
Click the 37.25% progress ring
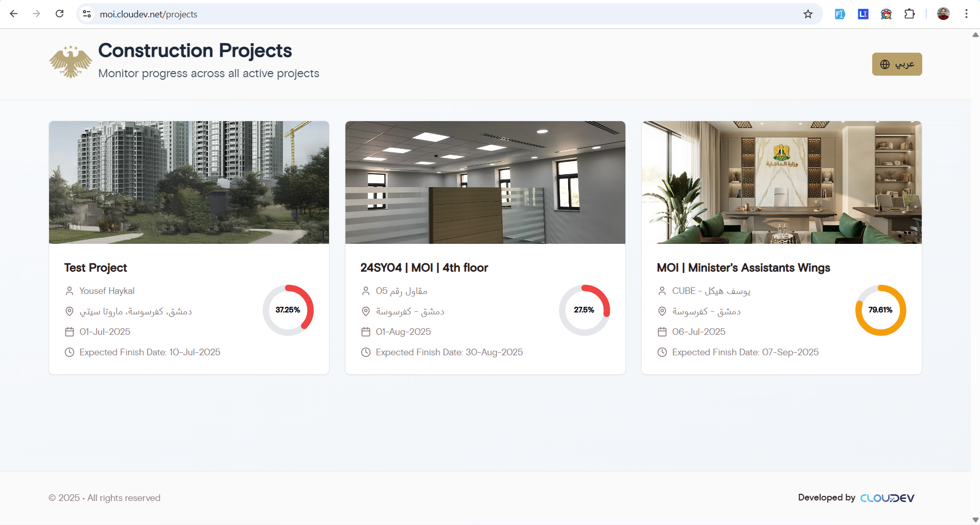[288, 310]
